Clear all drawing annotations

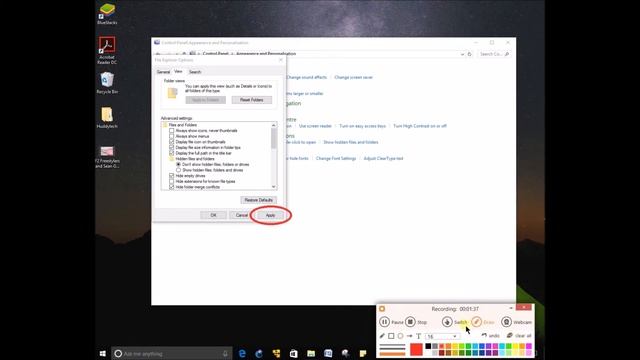click(519, 336)
